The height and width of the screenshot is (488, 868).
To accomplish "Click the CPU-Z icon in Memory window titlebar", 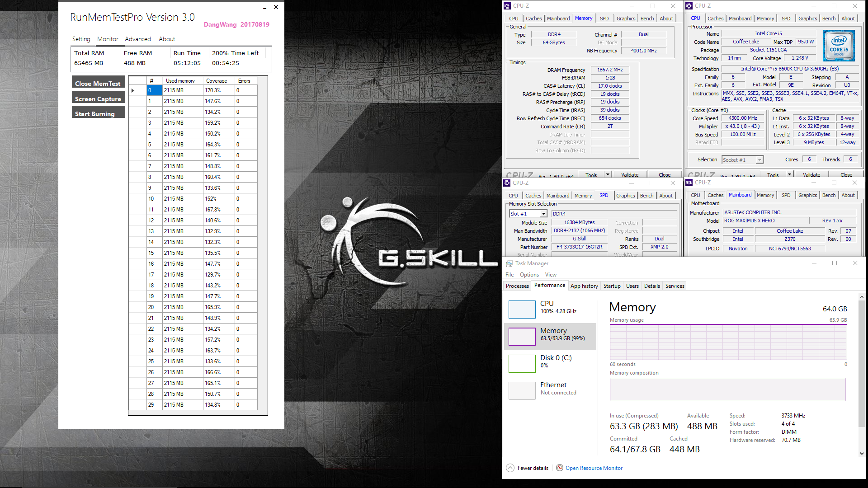I will coord(507,6).
